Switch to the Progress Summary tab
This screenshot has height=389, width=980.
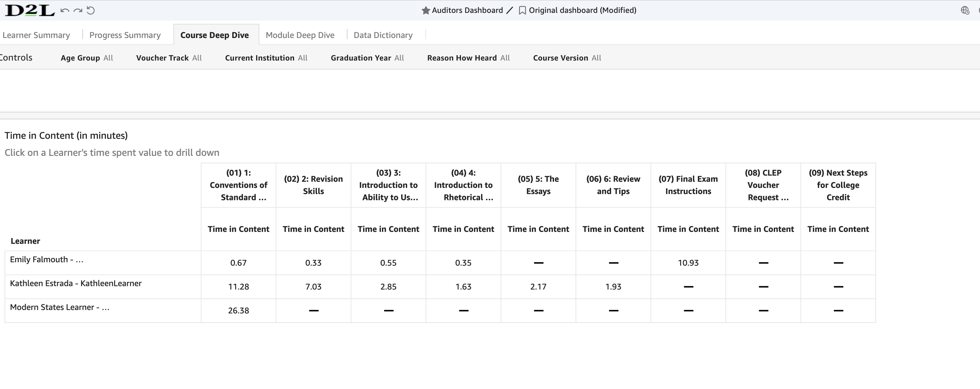click(x=125, y=35)
